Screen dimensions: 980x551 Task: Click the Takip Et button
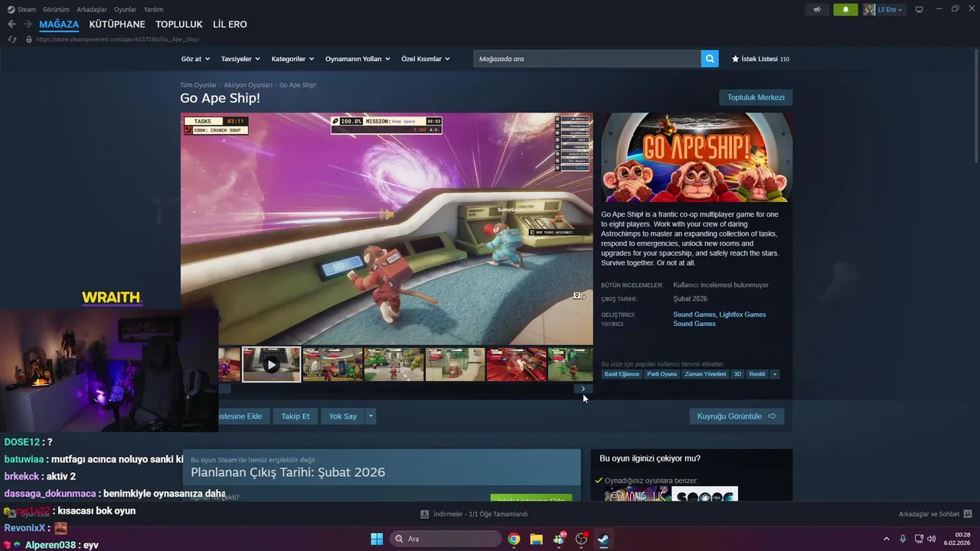[296, 416]
